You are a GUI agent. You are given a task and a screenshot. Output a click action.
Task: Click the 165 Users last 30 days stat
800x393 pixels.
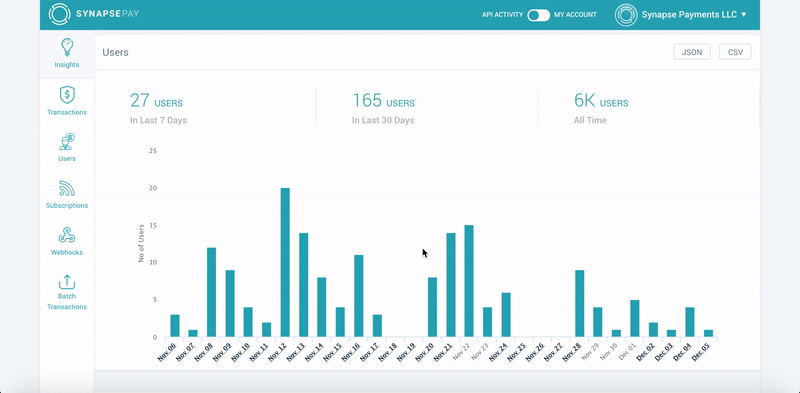(x=383, y=108)
